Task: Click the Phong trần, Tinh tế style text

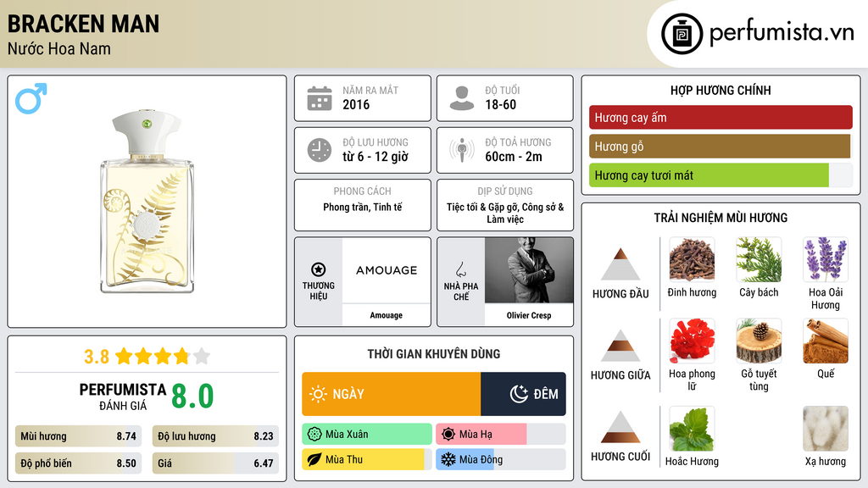Action: pyautogui.click(x=363, y=207)
